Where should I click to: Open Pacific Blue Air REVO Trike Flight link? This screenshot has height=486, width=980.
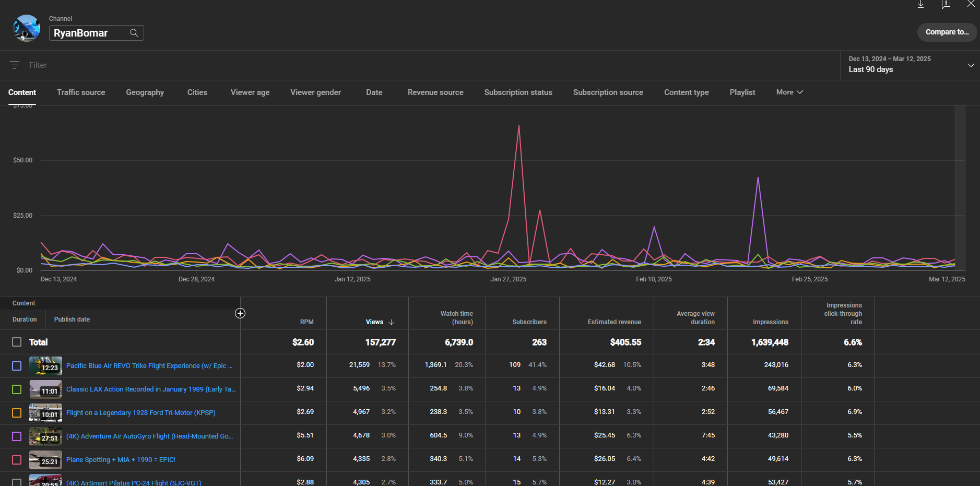(149, 366)
